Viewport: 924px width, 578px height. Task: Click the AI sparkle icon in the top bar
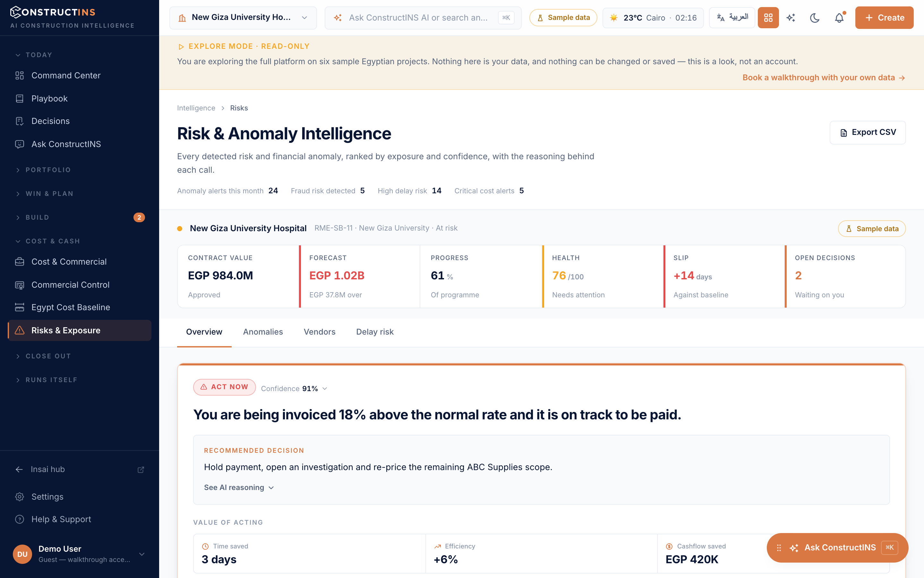click(791, 18)
